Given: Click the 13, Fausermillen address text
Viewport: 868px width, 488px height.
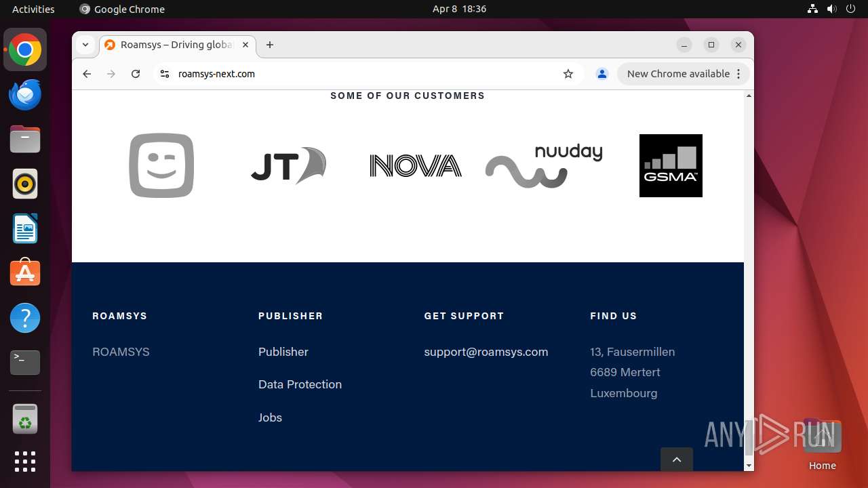Looking at the screenshot, I should [x=633, y=352].
